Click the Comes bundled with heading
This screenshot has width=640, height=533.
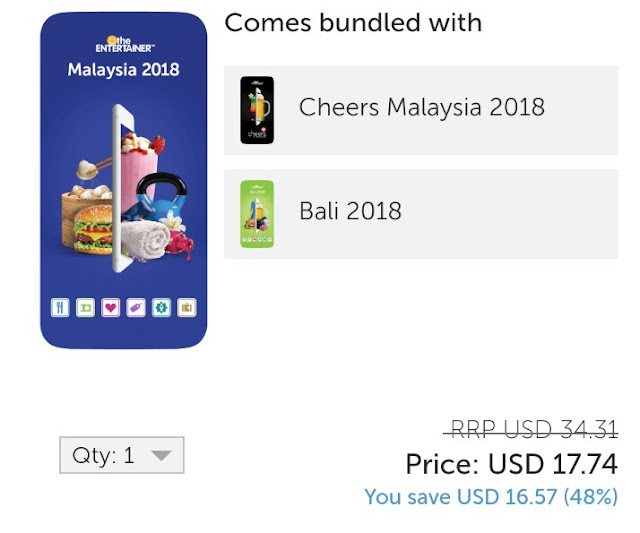tap(353, 22)
